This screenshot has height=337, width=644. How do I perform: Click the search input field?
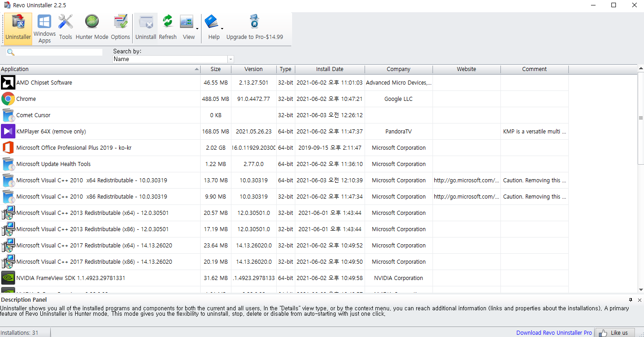59,52
